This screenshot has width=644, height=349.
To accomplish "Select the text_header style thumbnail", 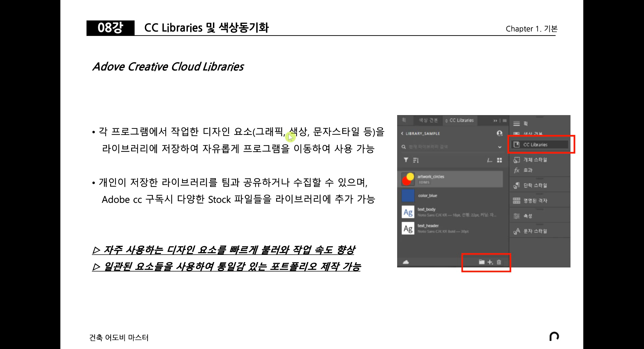I will pyautogui.click(x=408, y=229).
